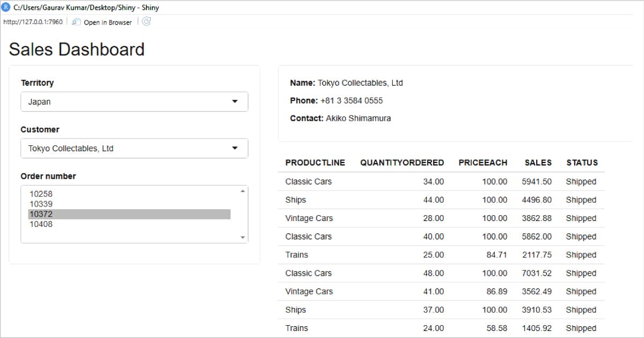
Task: Click the STATUS column header
Action: point(582,163)
